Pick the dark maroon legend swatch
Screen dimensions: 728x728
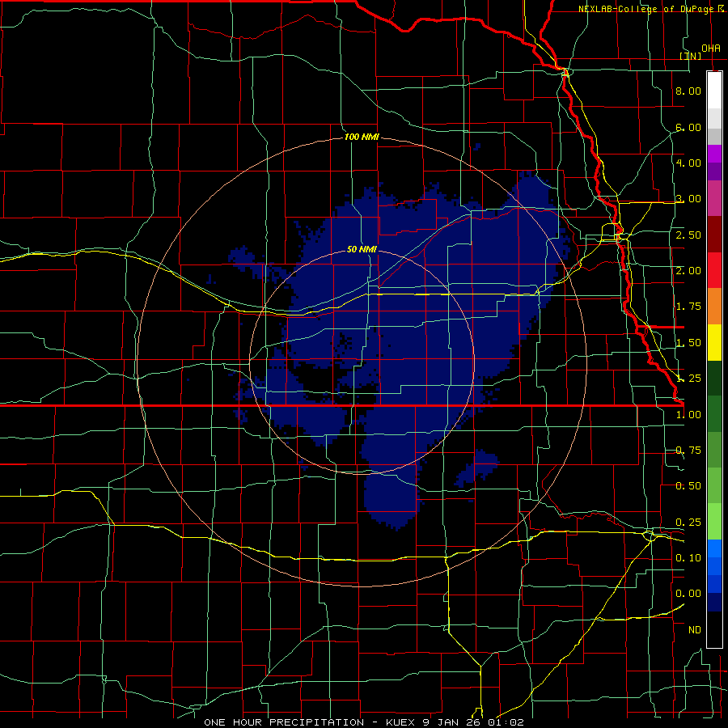714,235
